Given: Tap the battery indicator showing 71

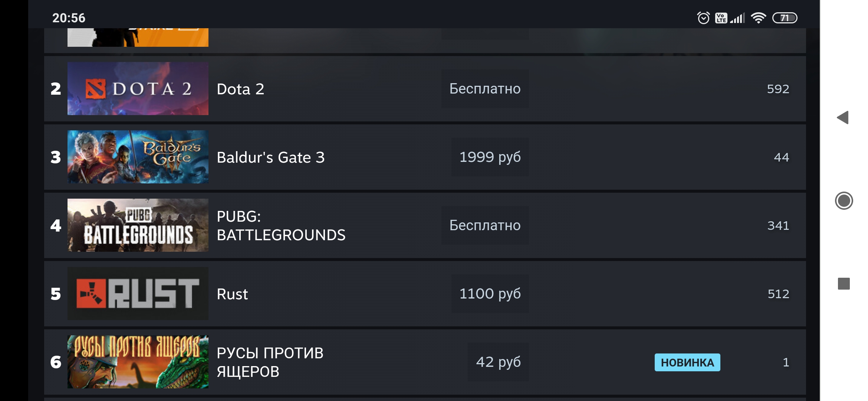Looking at the screenshot, I should click(x=785, y=18).
